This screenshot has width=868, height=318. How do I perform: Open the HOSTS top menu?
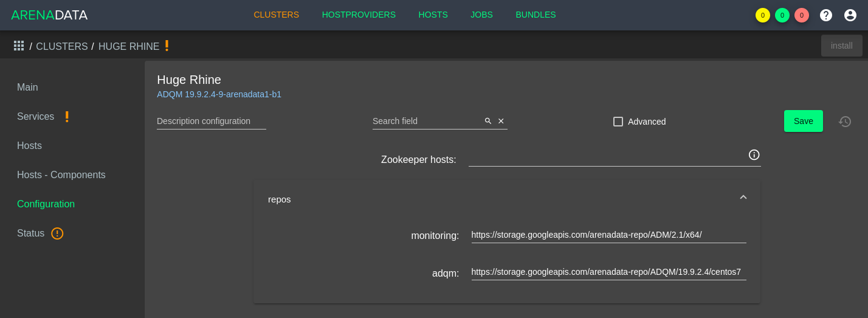pyautogui.click(x=433, y=15)
